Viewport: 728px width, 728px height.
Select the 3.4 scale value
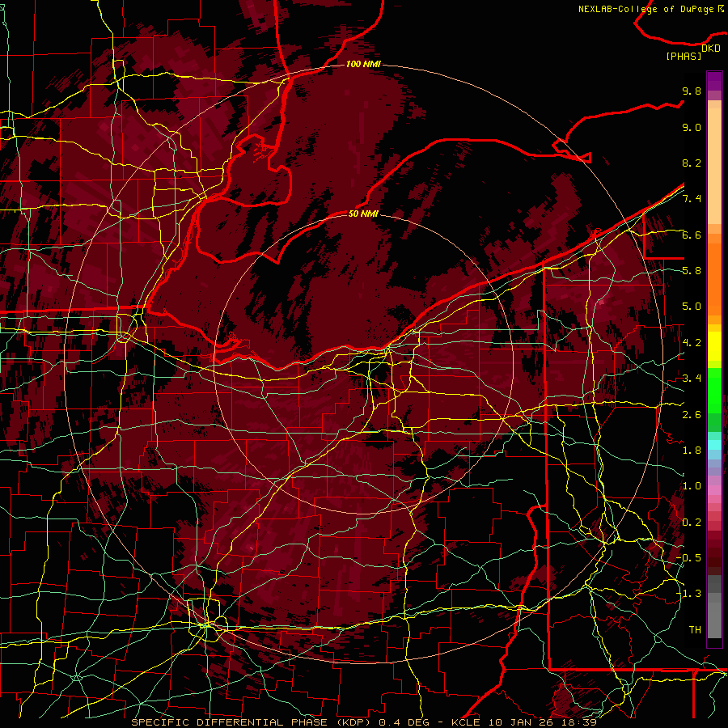coord(692,379)
